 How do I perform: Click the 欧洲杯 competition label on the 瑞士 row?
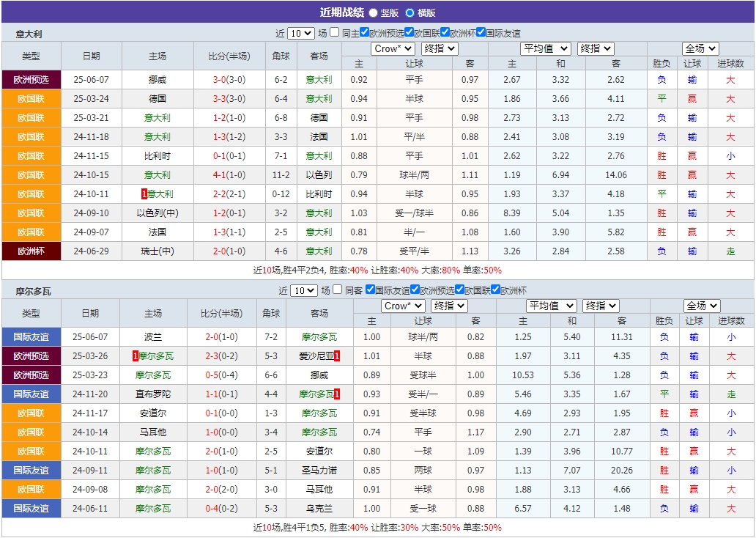pos(31,251)
